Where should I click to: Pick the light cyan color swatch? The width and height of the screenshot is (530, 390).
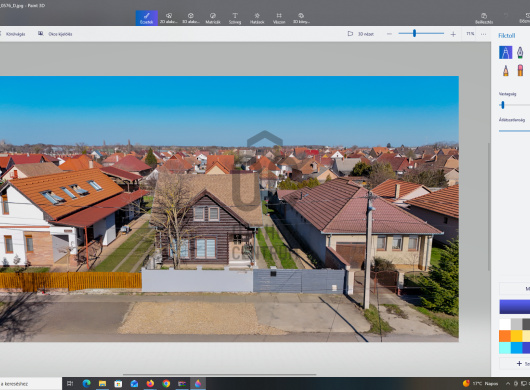(x=505, y=348)
